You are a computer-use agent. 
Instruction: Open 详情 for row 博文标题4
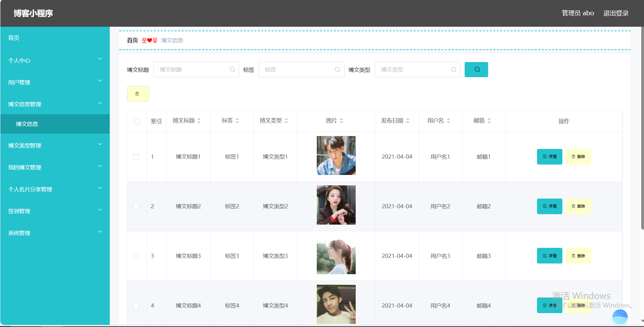point(550,305)
